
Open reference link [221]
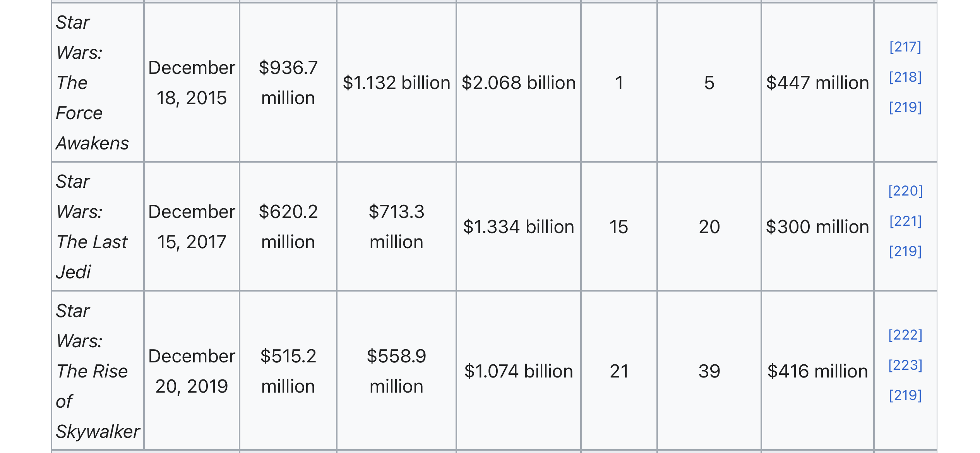905,221
